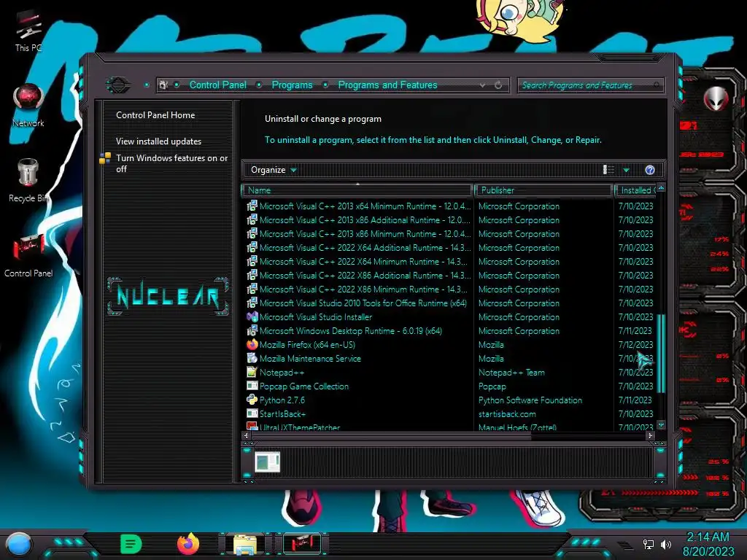Select Microsoft Visual C++ 2022 X86 Minimum Runtime
The image size is (747, 560).
pyautogui.click(x=363, y=289)
